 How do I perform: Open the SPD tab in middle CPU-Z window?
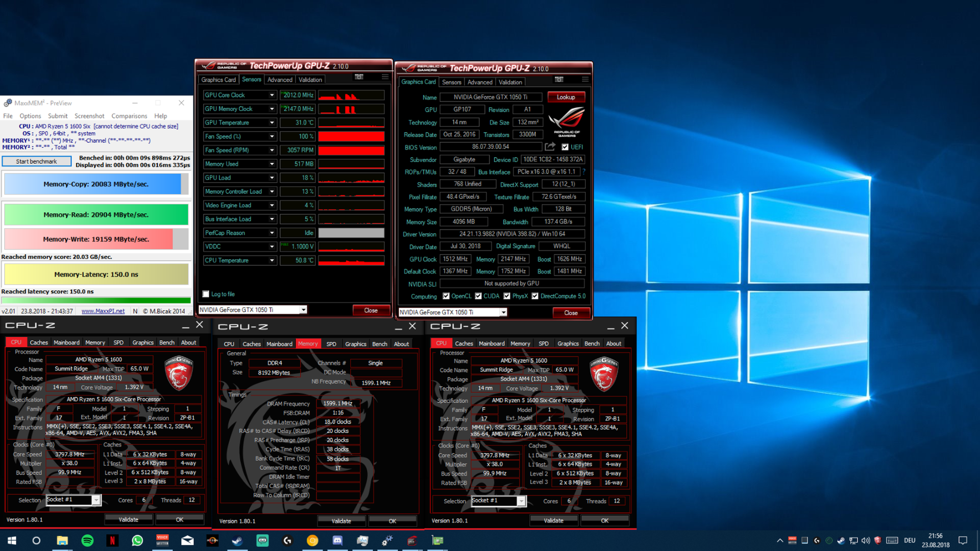click(331, 344)
